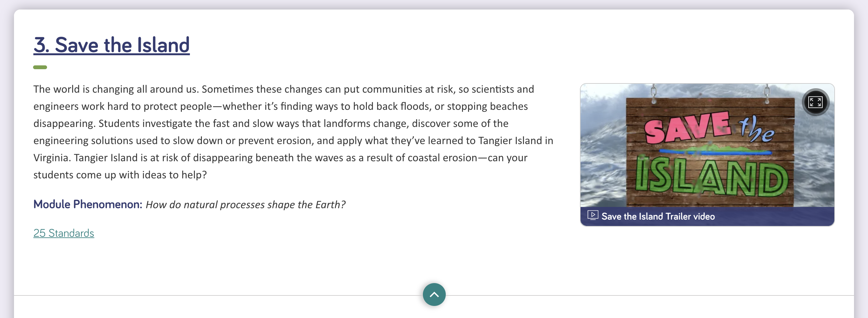Click "students come up with ideas to help?"
The height and width of the screenshot is (318, 868).
point(120,175)
